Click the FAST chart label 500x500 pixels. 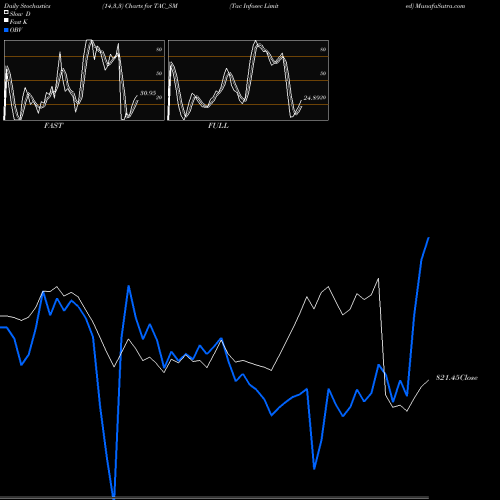click(x=53, y=126)
